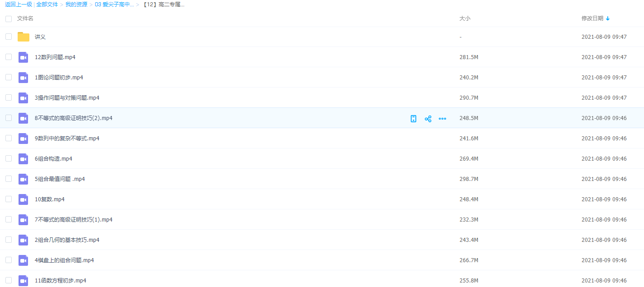Open the 03 爱尖子高中 breadcrumb folder

coord(114,5)
